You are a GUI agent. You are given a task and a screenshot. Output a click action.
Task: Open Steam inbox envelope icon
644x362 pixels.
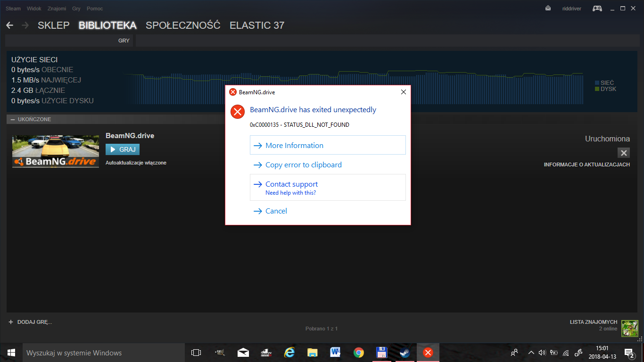pos(548,8)
